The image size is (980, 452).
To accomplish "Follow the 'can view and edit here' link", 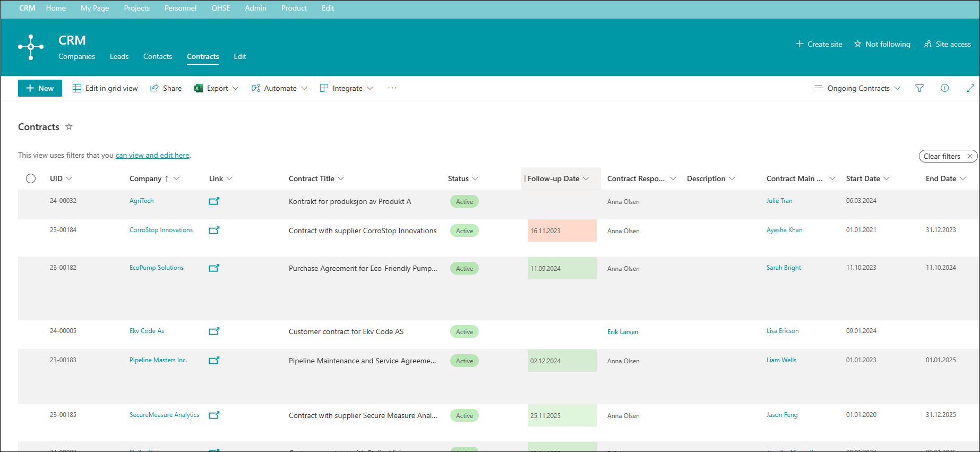I will [152, 155].
